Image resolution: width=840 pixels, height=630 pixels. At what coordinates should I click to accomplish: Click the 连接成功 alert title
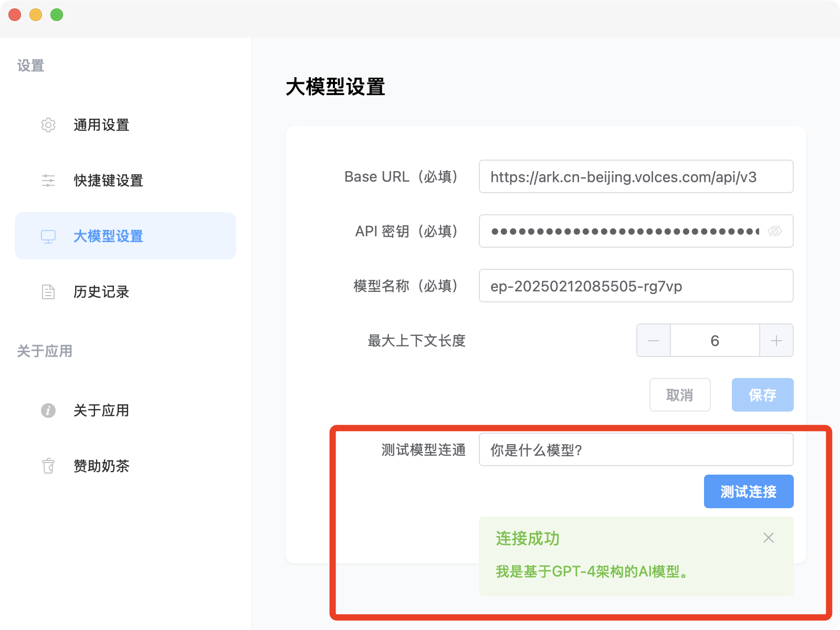click(528, 538)
